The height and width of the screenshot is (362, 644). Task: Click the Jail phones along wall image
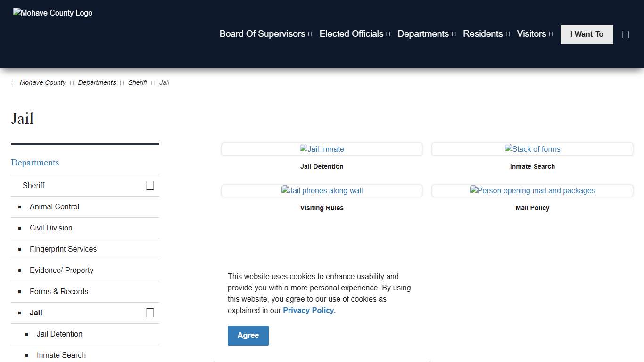322,191
